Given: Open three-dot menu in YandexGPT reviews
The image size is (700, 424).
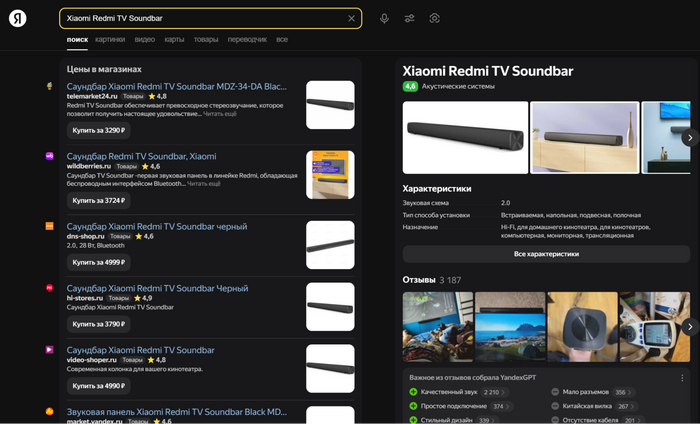Looking at the screenshot, I should [681, 377].
